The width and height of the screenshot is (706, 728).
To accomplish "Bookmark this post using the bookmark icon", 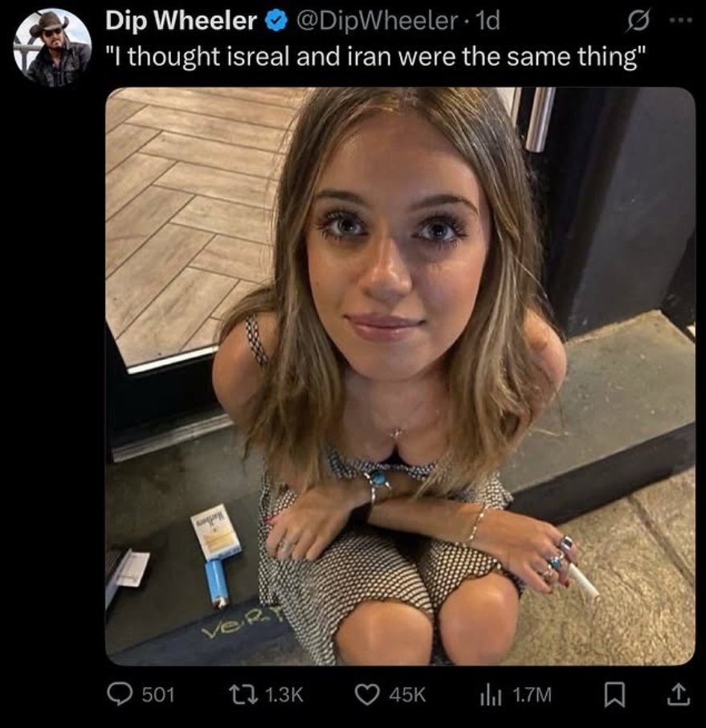I will tap(619, 693).
